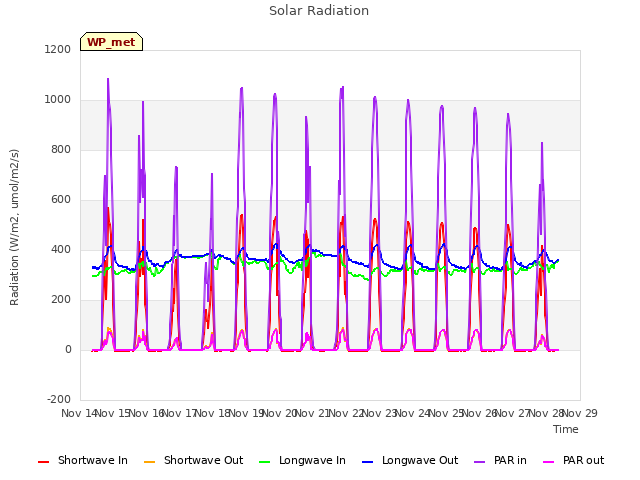Viewport: 640px width, 480px height.
Task: Click the highest PAR in peak near Nov 15
Action: pyautogui.click(x=108, y=79)
